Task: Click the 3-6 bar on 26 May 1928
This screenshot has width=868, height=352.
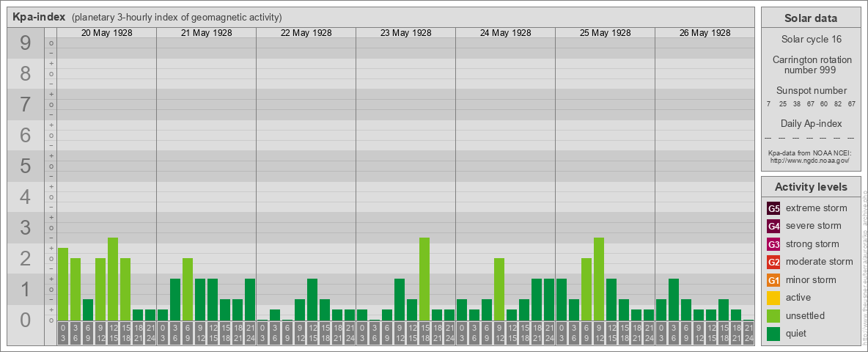Action: tap(674, 299)
